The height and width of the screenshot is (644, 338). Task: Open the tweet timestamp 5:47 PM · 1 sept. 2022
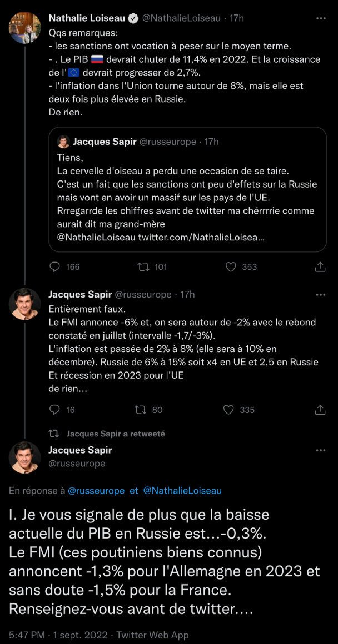click(x=58, y=635)
